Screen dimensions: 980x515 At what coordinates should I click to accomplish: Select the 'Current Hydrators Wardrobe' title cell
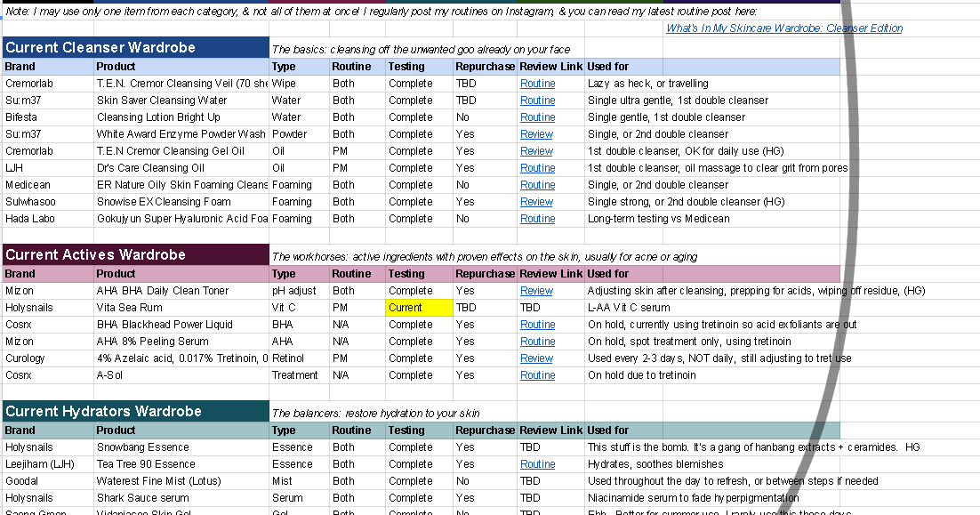[x=136, y=411]
